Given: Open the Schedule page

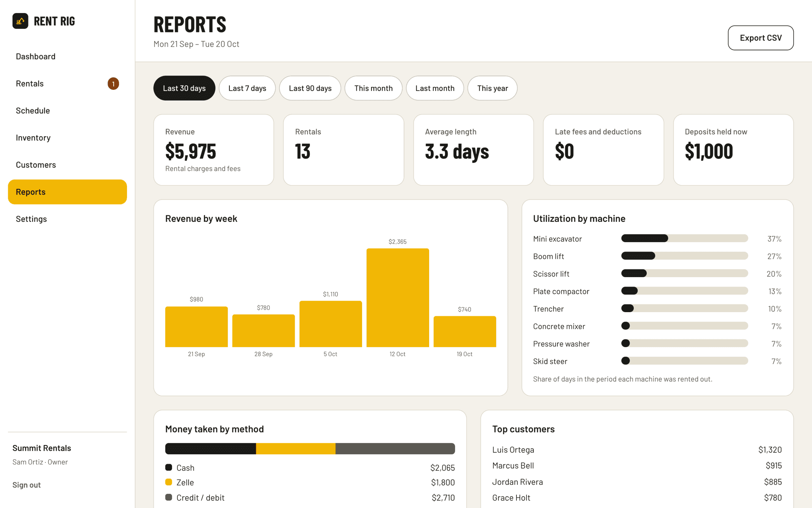Looking at the screenshot, I should click(x=67, y=111).
